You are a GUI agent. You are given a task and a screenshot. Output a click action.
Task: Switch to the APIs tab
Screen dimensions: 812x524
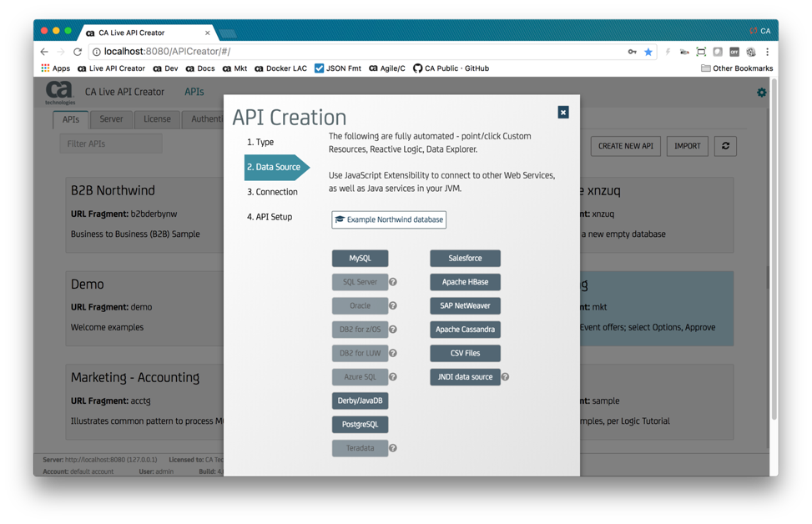click(x=71, y=119)
